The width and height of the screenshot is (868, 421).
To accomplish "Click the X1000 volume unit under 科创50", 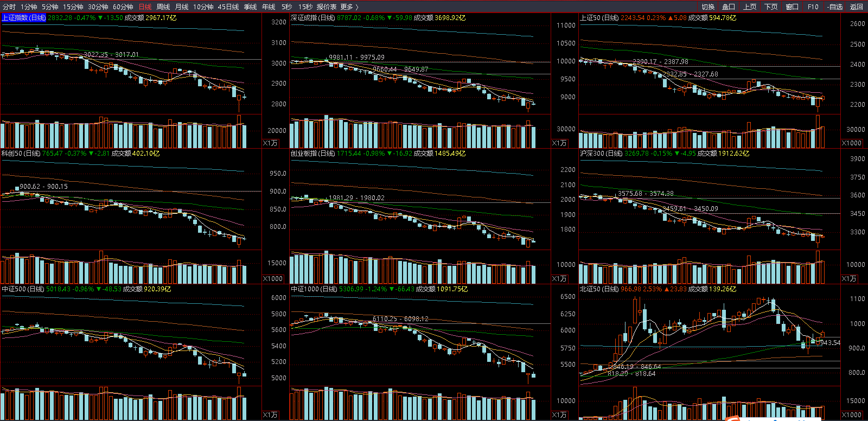I will coord(273,279).
